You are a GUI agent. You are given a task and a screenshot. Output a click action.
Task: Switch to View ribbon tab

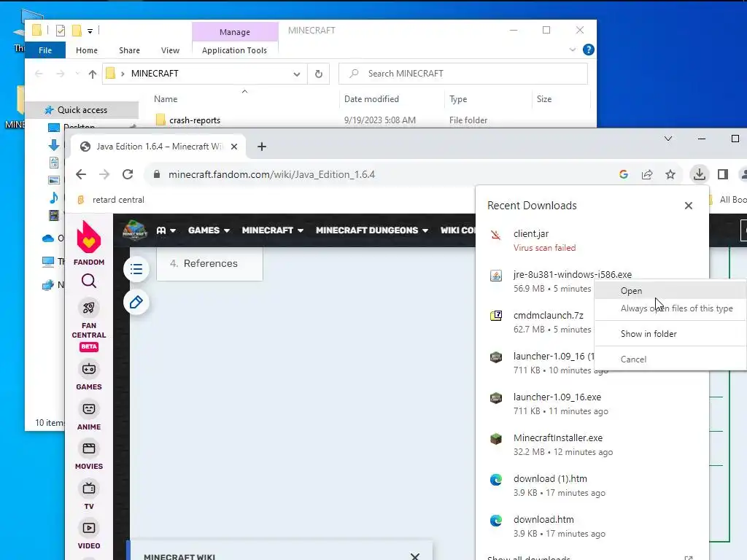coord(170,50)
